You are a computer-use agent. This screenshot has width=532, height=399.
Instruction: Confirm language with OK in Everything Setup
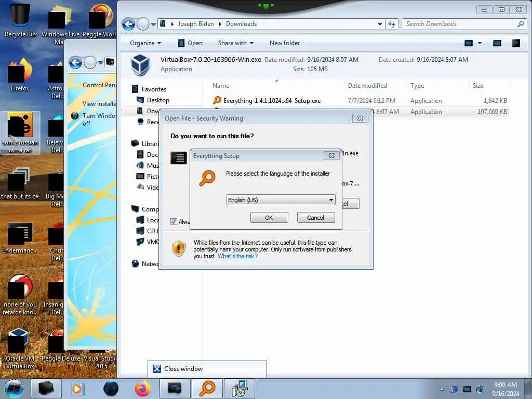[x=269, y=218]
